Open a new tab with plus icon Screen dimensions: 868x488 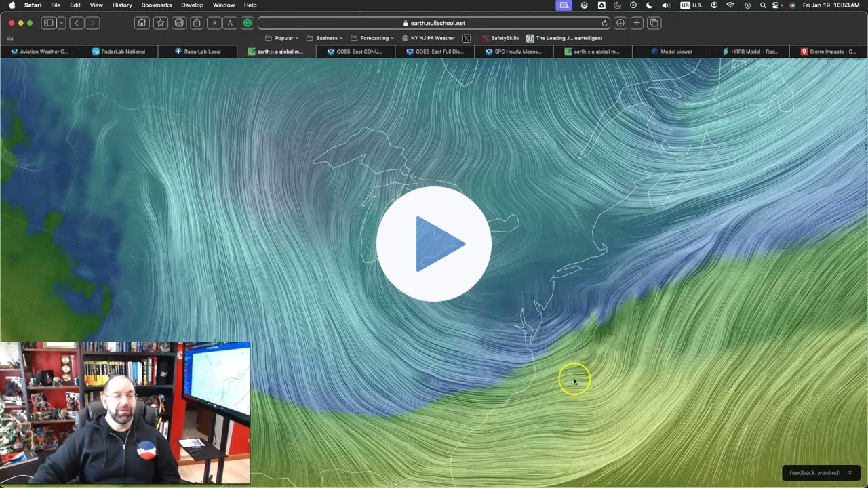point(637,23)
